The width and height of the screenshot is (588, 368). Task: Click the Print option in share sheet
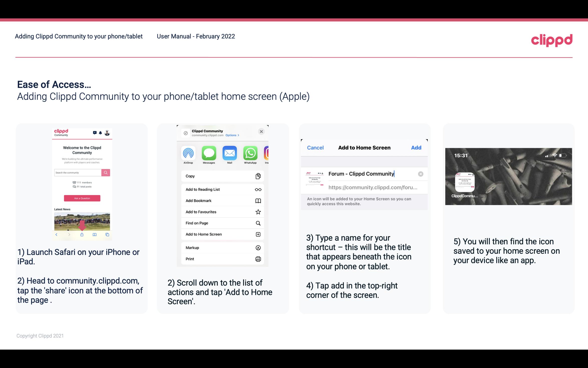pyautogui.click(x=221, y=259)
